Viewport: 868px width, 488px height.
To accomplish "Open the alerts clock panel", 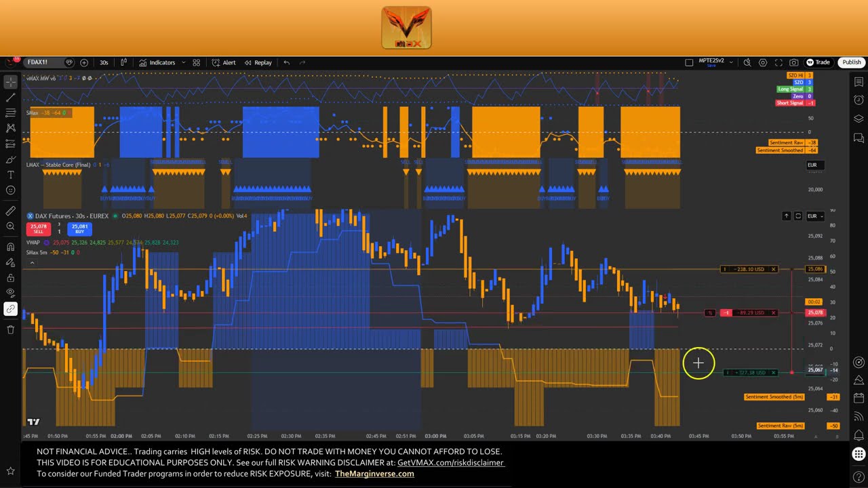I will (859, 100).
